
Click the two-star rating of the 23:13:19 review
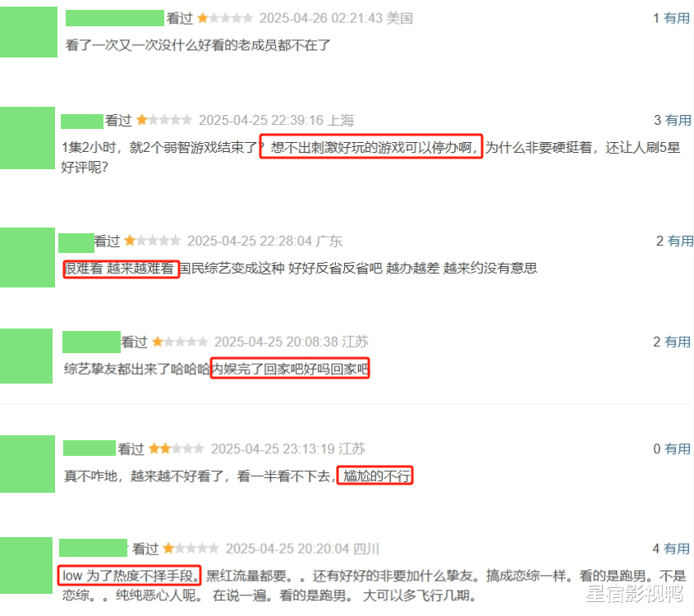tap(176, 448)
